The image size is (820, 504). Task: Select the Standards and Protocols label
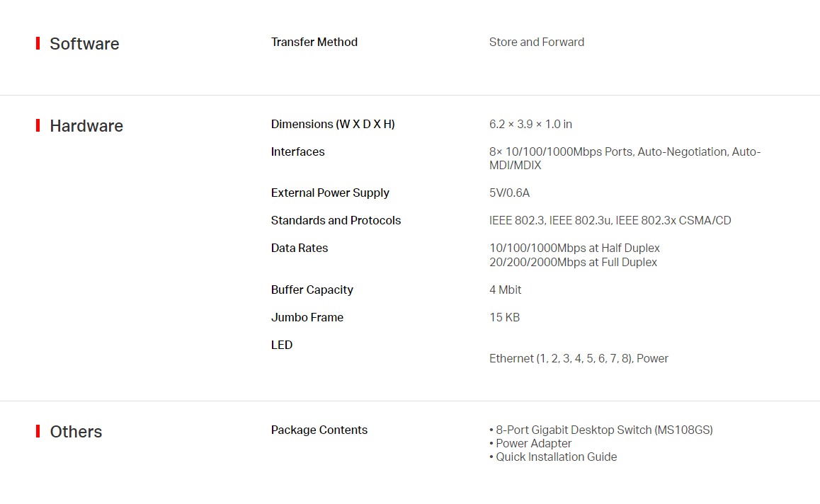(x=336, y=221)
